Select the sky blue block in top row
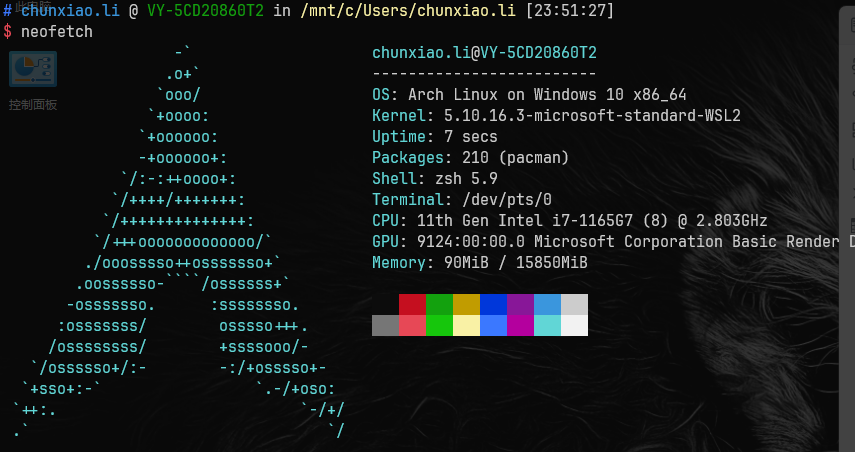This screenshot has height=452, width=855. tap(547, 304)
